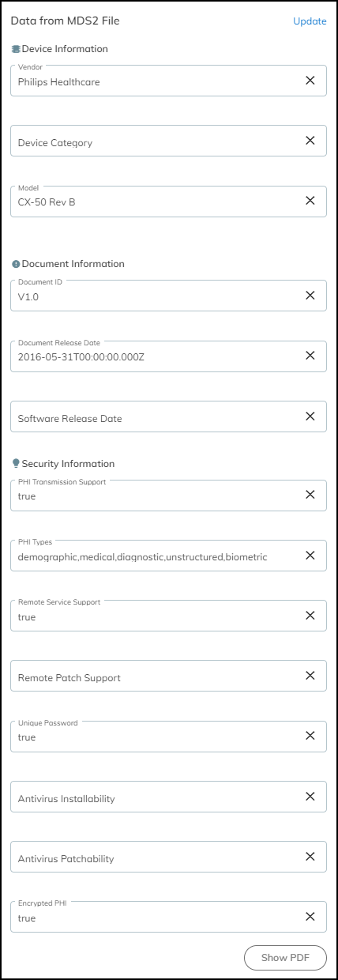
Task: Clear PHI Transmission Support with its X
Action: (x=310, y=495)
